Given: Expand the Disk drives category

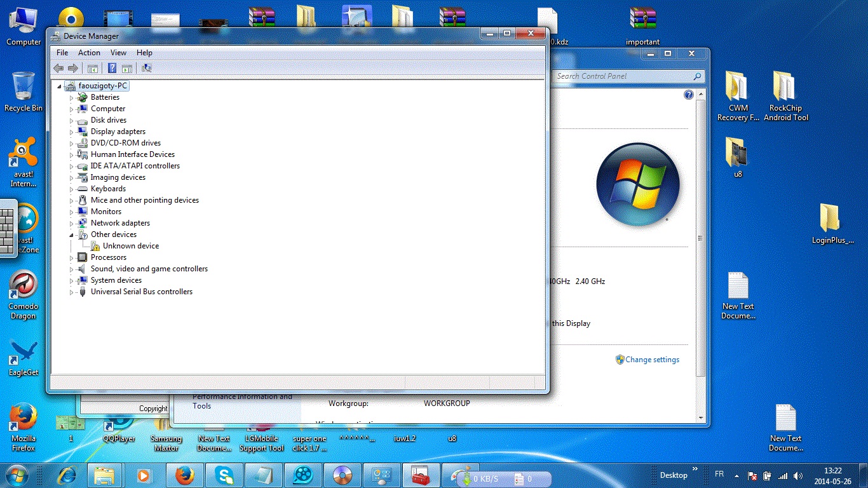Looking at the screenshot, I should point(72,121).
